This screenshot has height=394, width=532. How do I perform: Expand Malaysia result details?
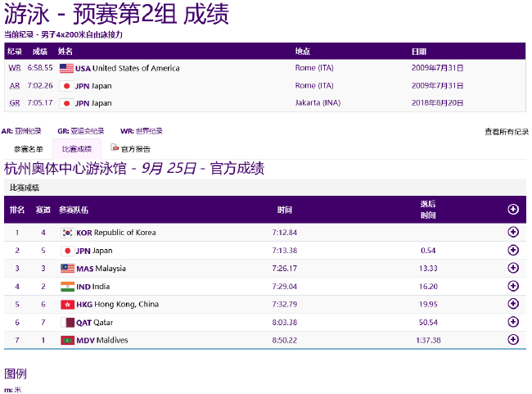(x=512, y=268)
